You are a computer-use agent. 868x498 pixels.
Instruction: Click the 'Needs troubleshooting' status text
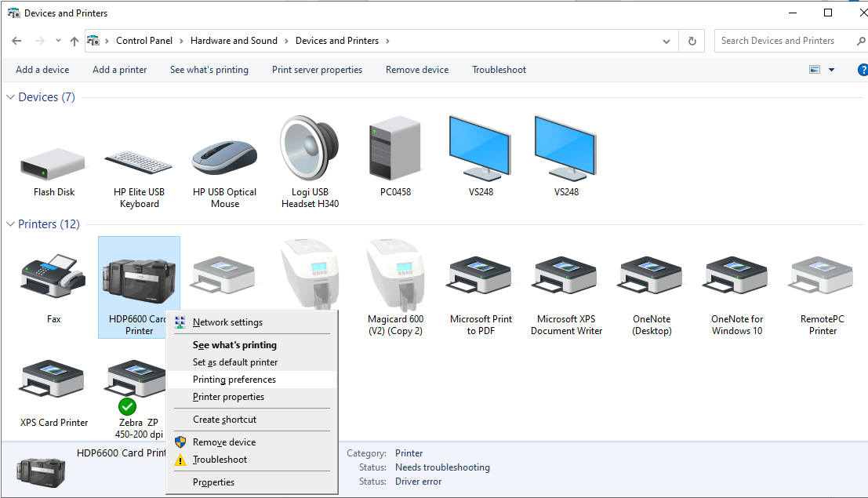pyautogui.click(x=442, y=467)
